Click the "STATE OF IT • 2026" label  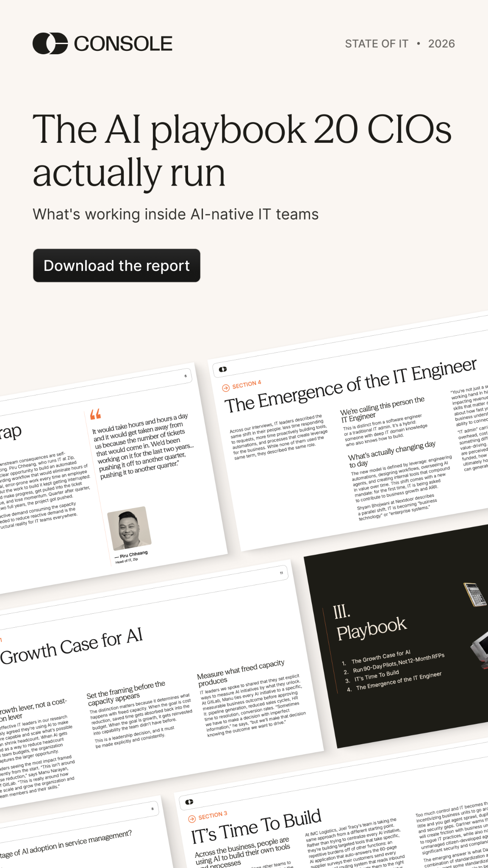[400, 44]
